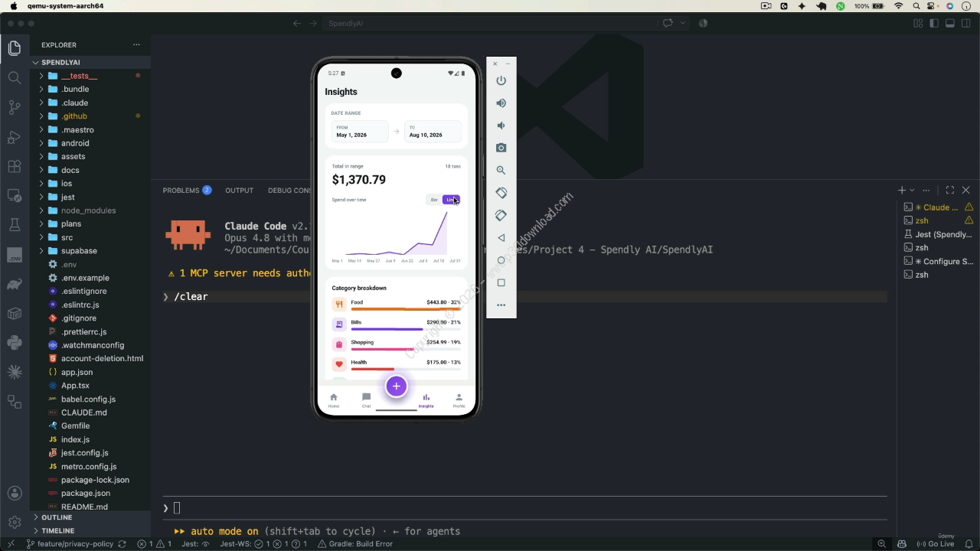Open new terminal dropdown arrow
The height and width of the screenshot is (551, 980).
[912, 191]
